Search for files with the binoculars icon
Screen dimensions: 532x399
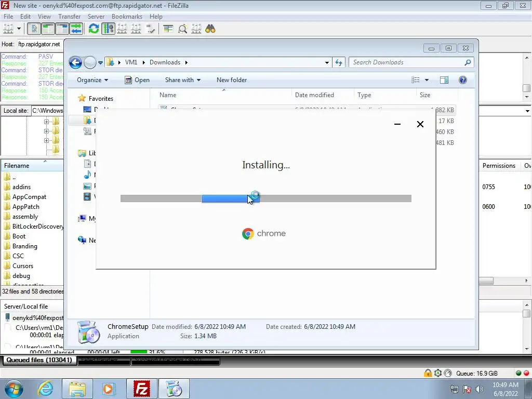point(210,29)
